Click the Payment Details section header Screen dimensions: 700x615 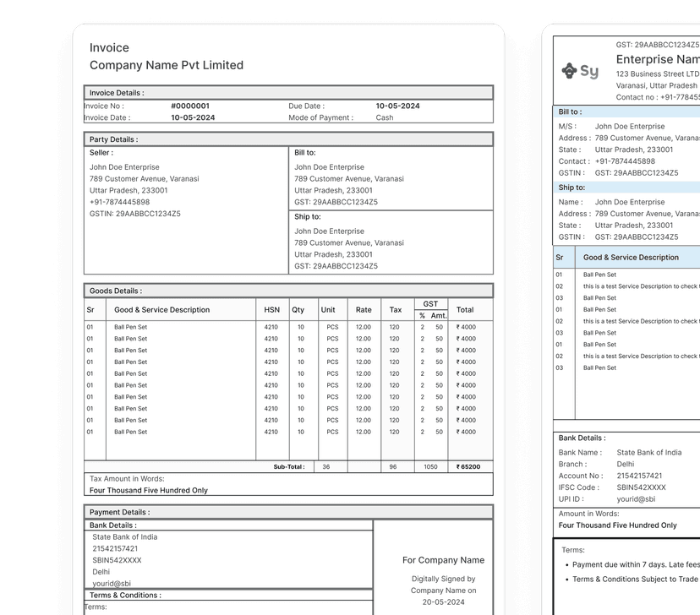(288, 512)
